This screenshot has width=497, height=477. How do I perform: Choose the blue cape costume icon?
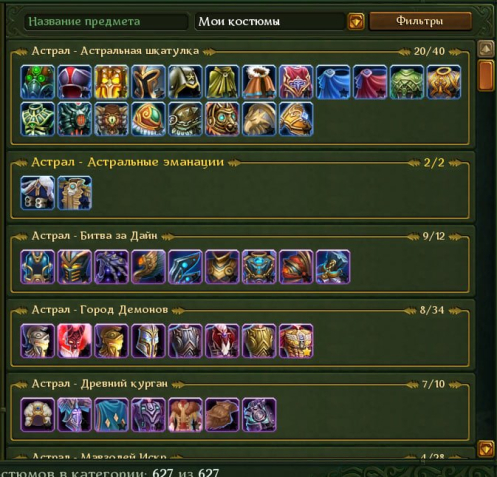point(333,82)
